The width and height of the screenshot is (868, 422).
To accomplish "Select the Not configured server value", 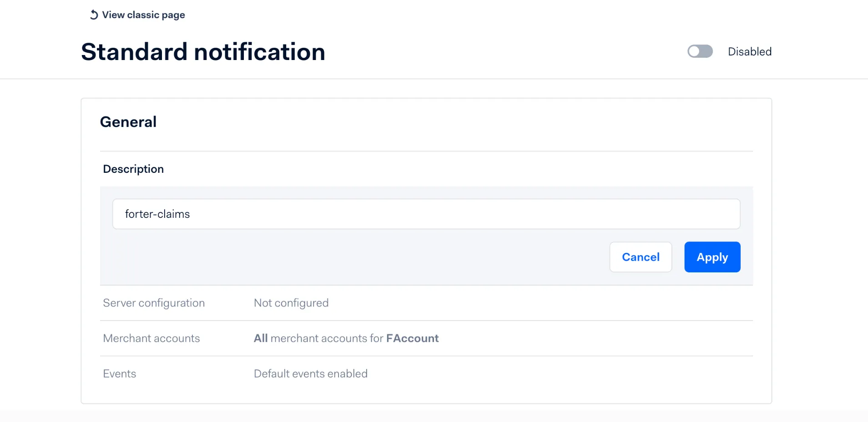I will [x=291, y=303].
